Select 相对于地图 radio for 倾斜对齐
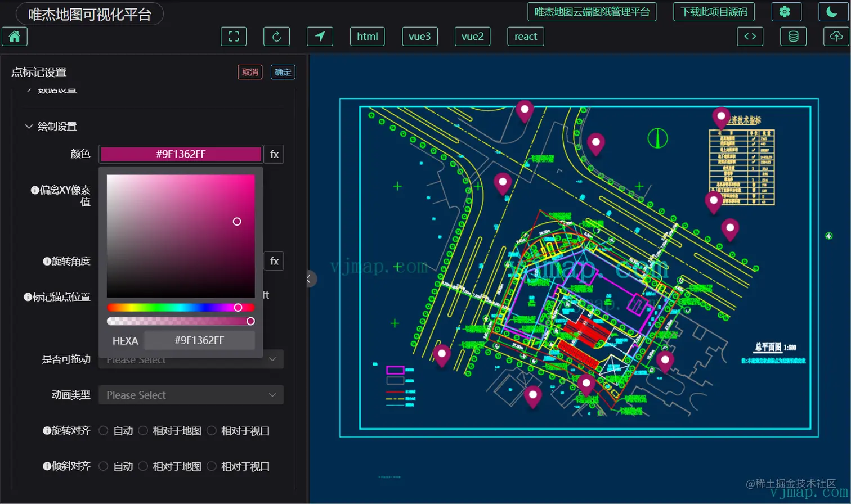 (x=143, y=466)
